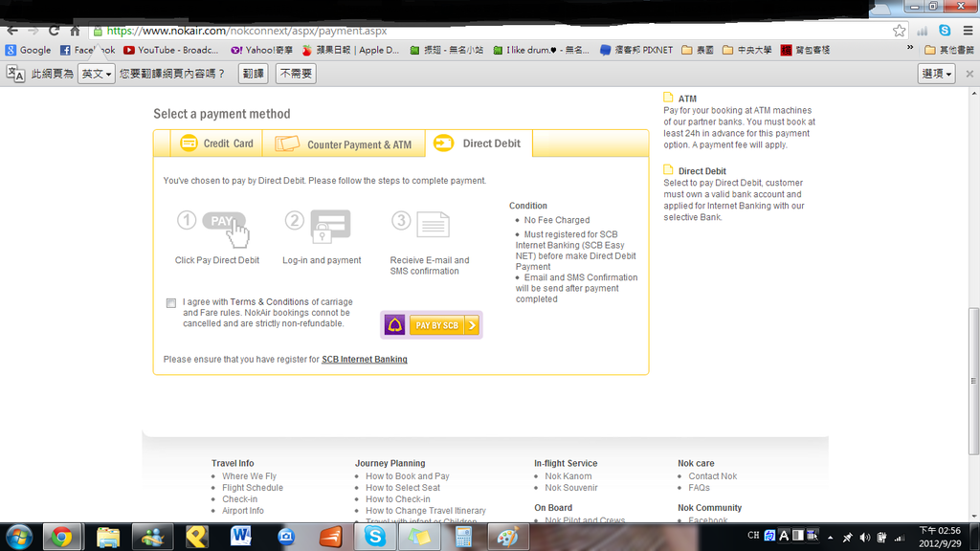Open the Chrome menu icon
Image resolution: width=980 pixels, height=551 pixels.
click(x=968, y=31)
